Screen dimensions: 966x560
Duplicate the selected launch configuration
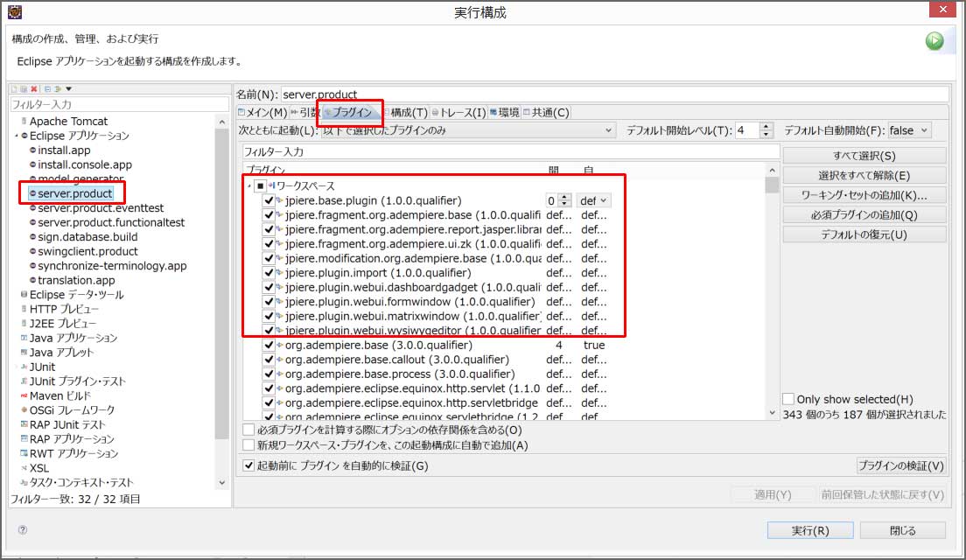(x=24, y=89)
